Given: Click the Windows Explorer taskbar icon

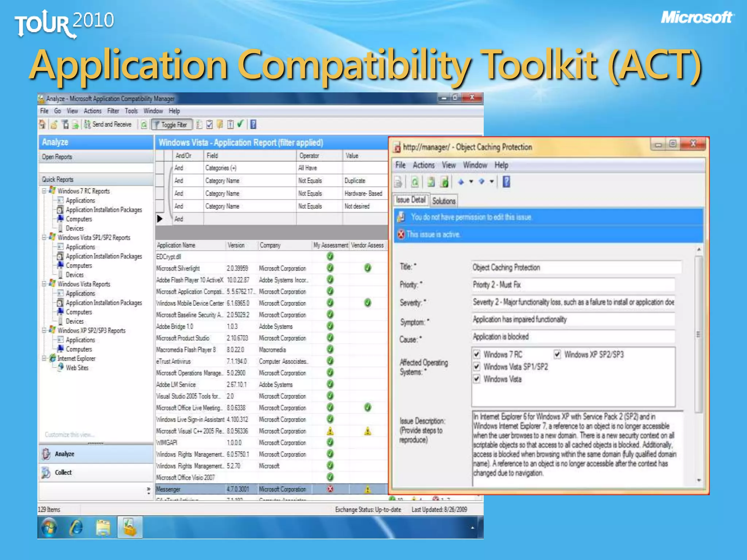Looking at the screenshot, I should [x=103, y=527].
